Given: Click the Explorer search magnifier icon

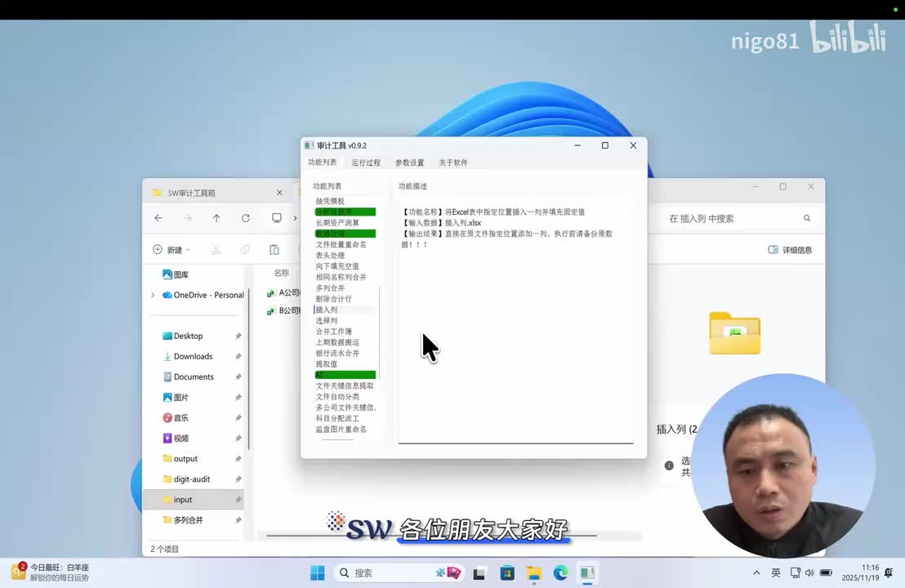Looking at the screenshot, I should pos(807,219).
